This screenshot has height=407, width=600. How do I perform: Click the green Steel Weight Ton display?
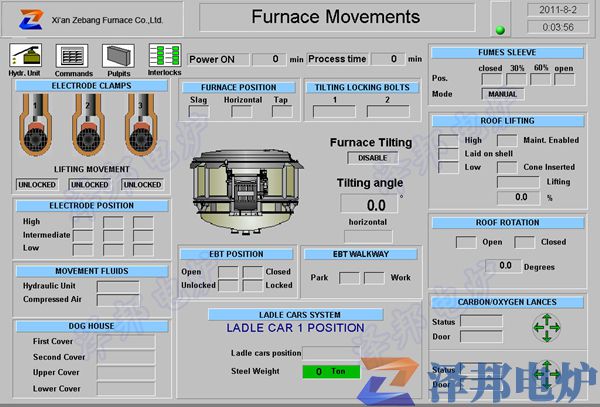pyautogui.click(x=330, y=371)
